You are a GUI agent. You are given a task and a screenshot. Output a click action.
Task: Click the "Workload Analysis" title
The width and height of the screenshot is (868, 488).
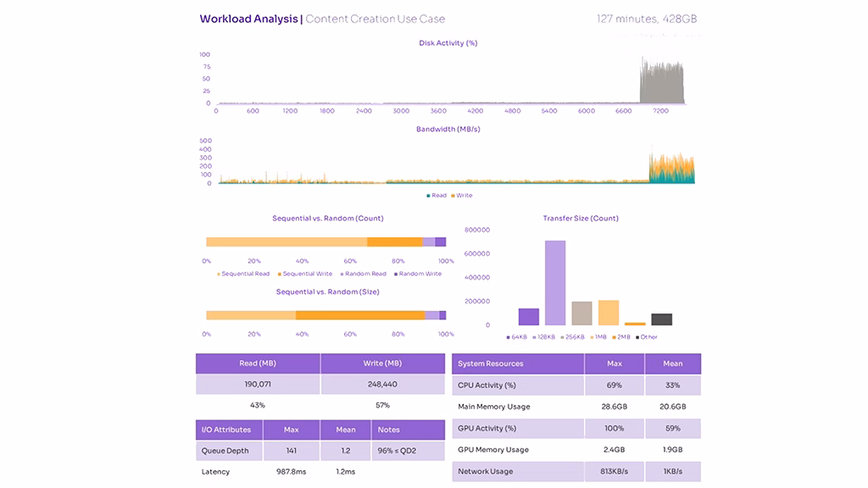coord(248,19)
